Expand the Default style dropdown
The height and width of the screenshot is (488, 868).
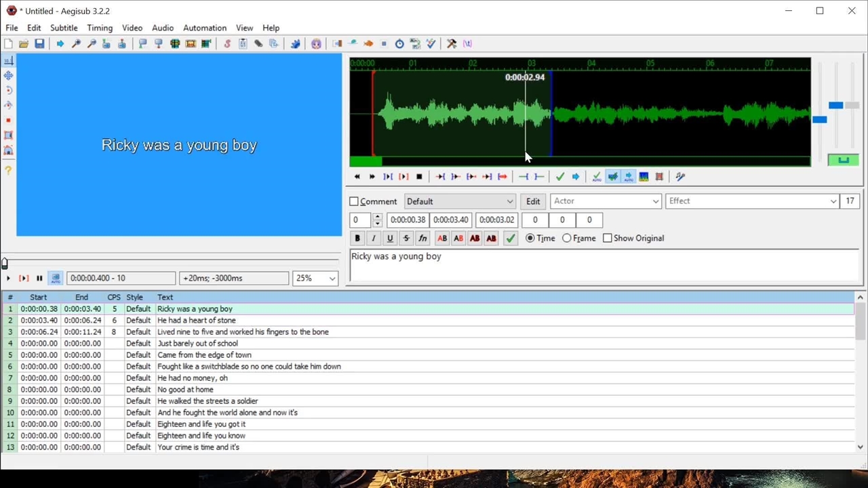pos(509,201)
